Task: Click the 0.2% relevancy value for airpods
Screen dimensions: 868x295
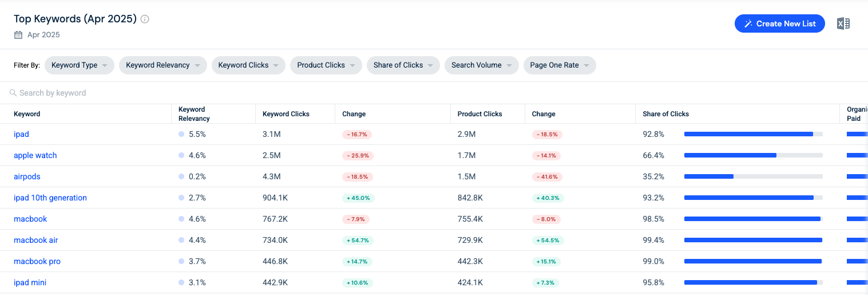Action: (x=197, y=176)
